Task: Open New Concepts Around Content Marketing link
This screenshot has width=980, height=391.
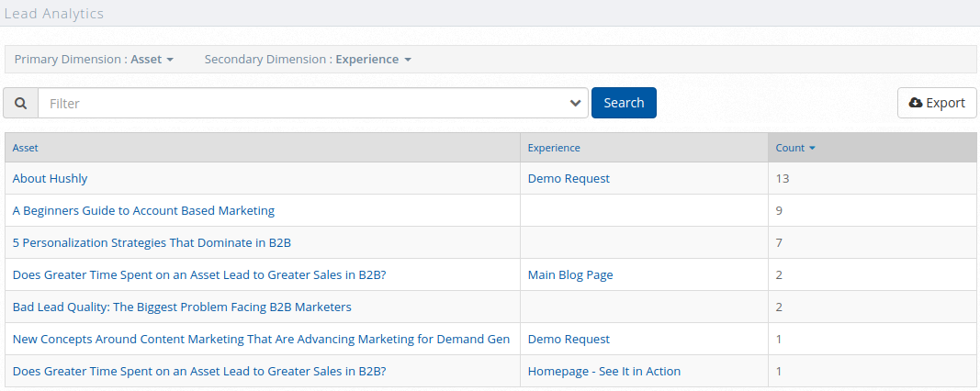Action: (x=261, y=340)
